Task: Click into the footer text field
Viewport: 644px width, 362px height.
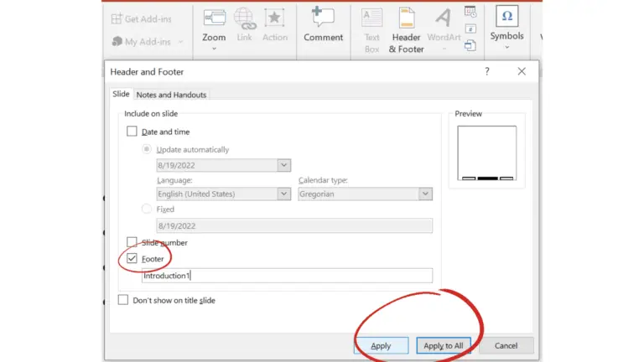Action: pos(287,276)
